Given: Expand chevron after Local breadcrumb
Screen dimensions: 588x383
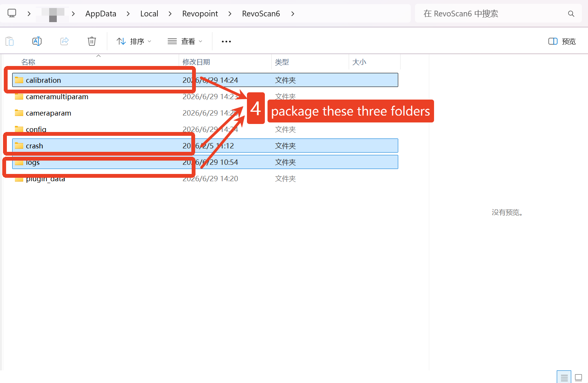Looking at the screenshot, I should pos(170,14).
